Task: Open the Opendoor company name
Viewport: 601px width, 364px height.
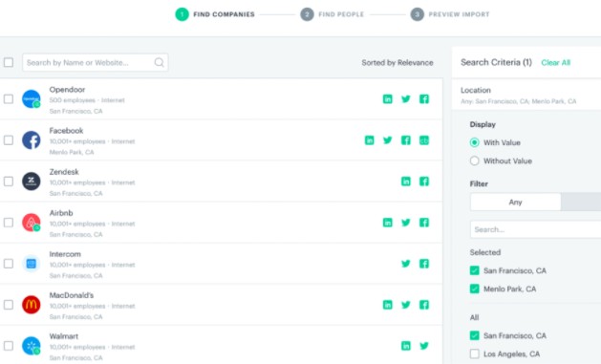Action: [x=67, y=89]
